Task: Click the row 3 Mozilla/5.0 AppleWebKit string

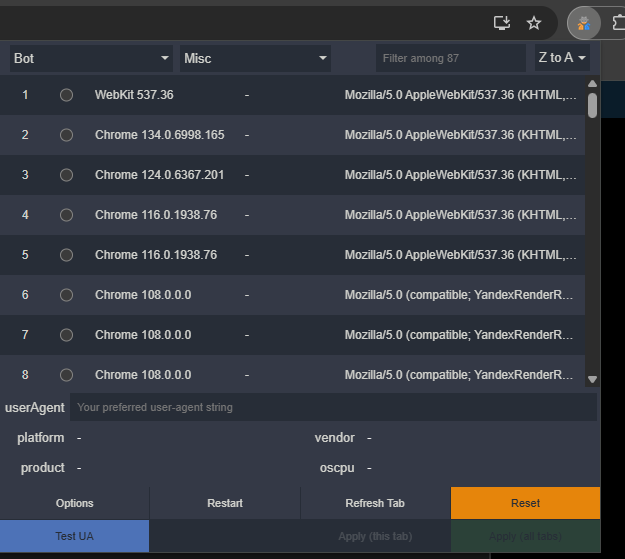Action: (460, 175)
